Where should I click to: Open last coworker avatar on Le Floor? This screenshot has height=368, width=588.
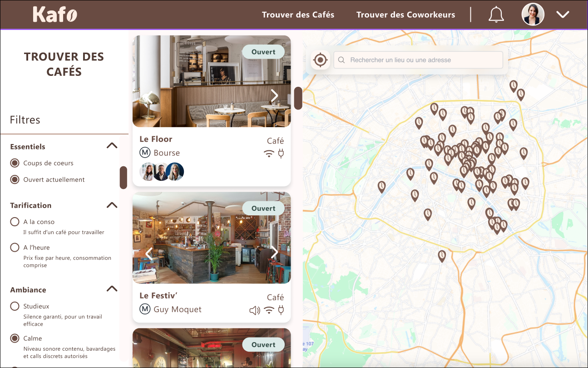(175, 172)
